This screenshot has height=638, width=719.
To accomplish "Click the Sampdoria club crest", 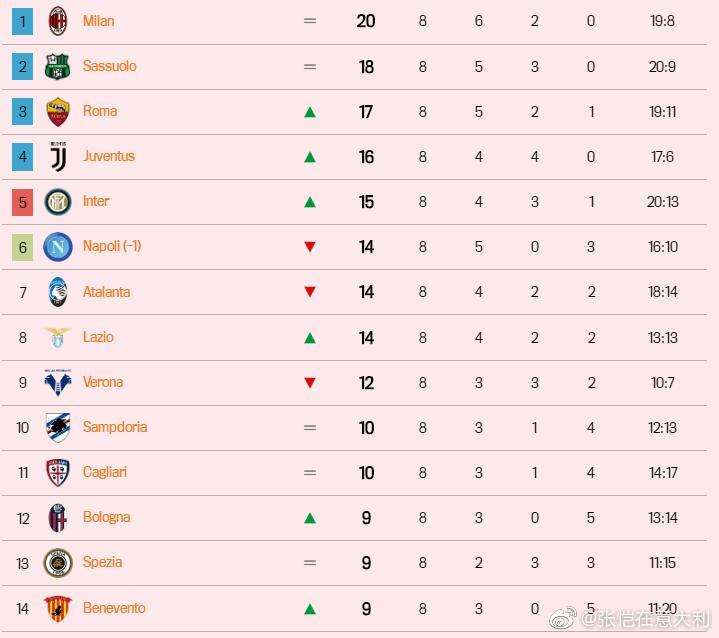I will (x=58, y=427).
